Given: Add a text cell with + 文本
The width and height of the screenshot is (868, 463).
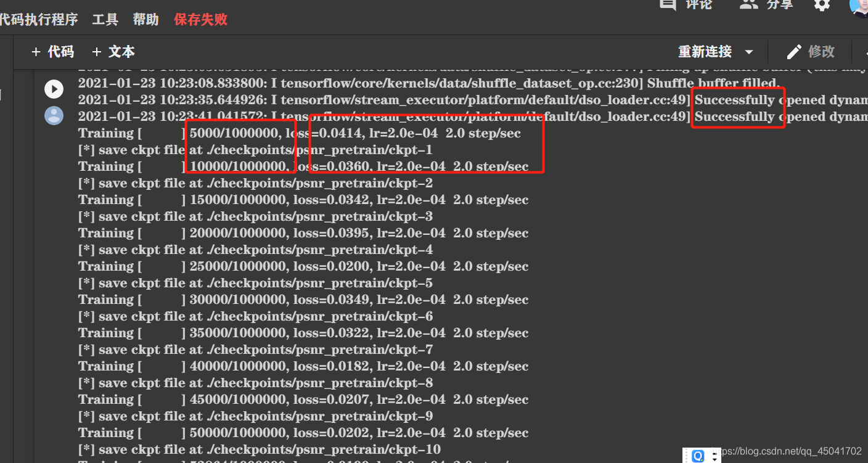Looking at the screenshot, I should click(113, 52).
